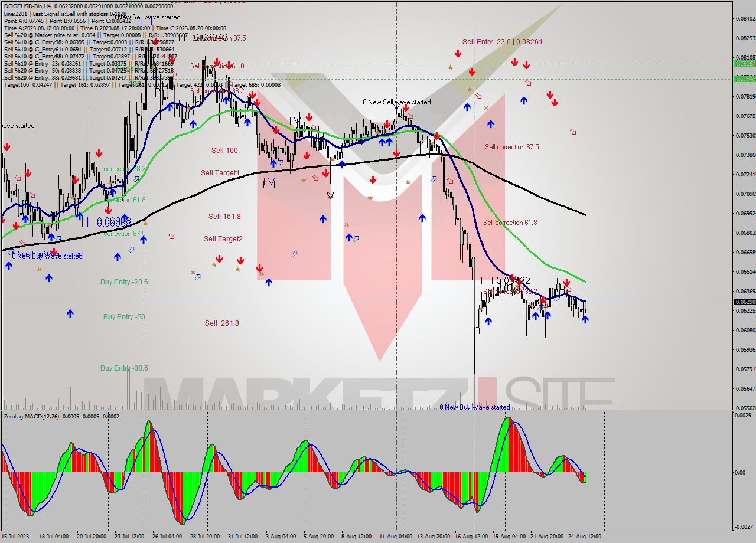The height and width of the screenshot is (543, 756).
Task: Click the '24 Aug 12:00' time label
Action: coord(585,537)
